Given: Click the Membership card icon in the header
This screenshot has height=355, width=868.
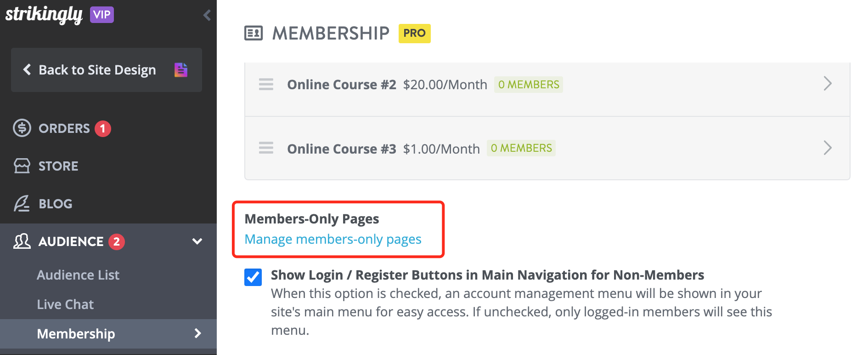Looking at the screenshot, I should tap(253, 33).
